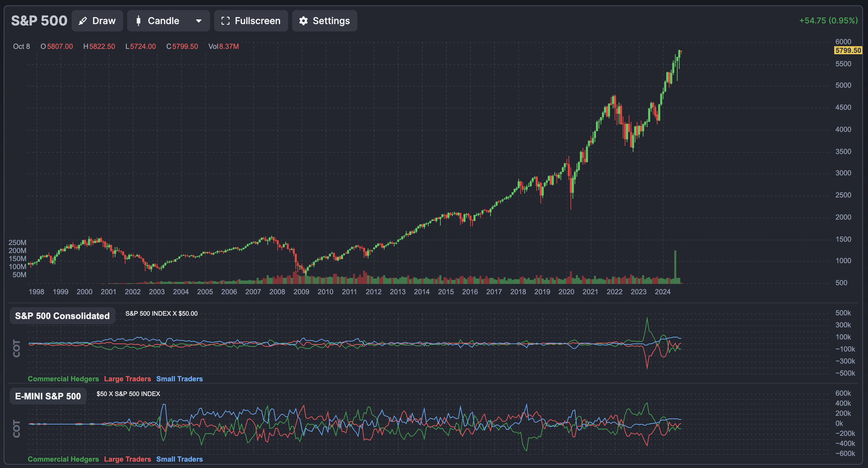Click the 2020 label on time axis
Screen dimensions: 868x468
(x=566, y=292)
